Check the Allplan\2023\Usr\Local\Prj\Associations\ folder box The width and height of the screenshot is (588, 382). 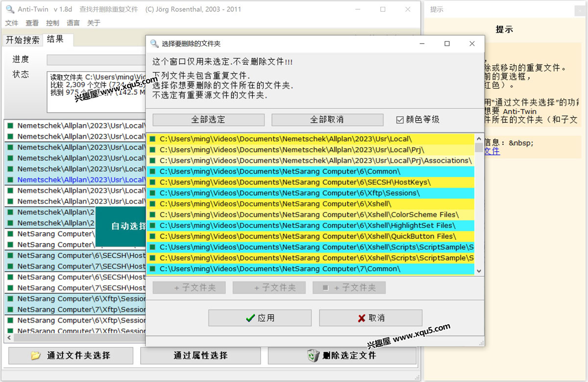[x=152, y=161]
